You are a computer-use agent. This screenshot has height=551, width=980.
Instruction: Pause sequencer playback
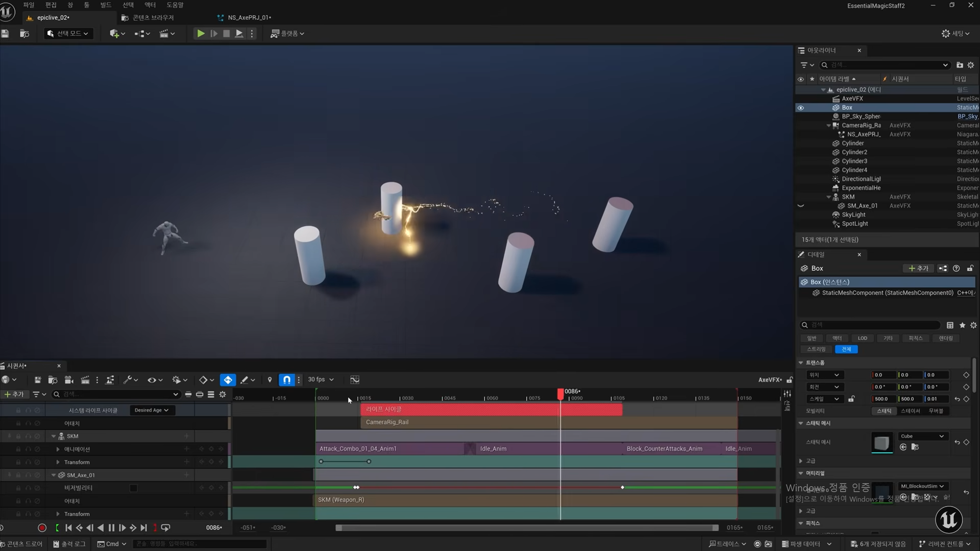point(111,528)
